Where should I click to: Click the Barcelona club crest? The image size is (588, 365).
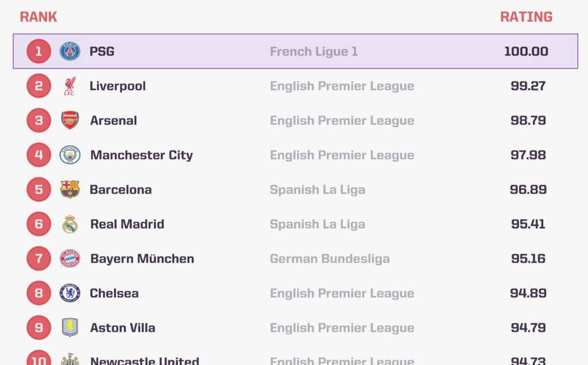click(x=69, y=189)
